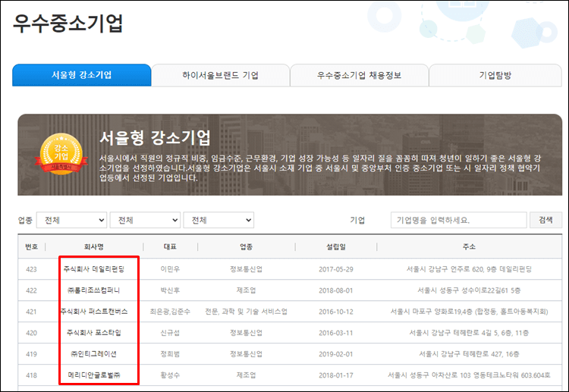View 메리디안글로벌㈜ company details

coord(95,375)
